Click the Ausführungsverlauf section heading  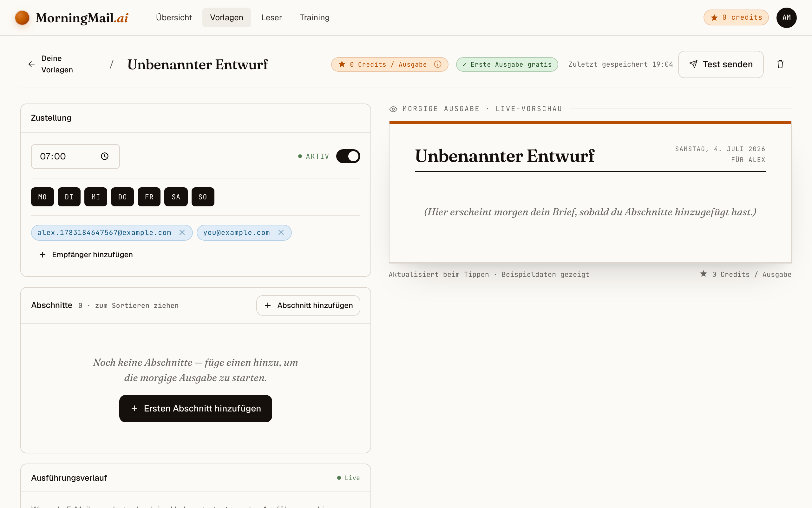coord(69,478)
